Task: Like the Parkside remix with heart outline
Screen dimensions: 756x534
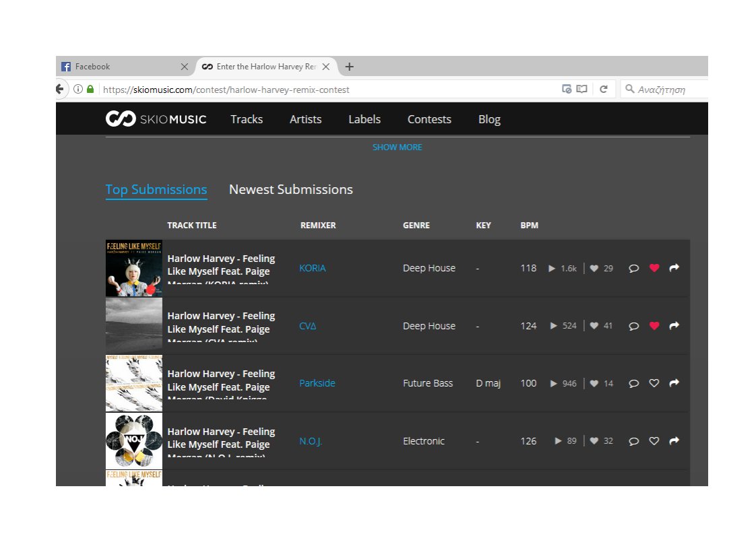Action: click(654, 383)
